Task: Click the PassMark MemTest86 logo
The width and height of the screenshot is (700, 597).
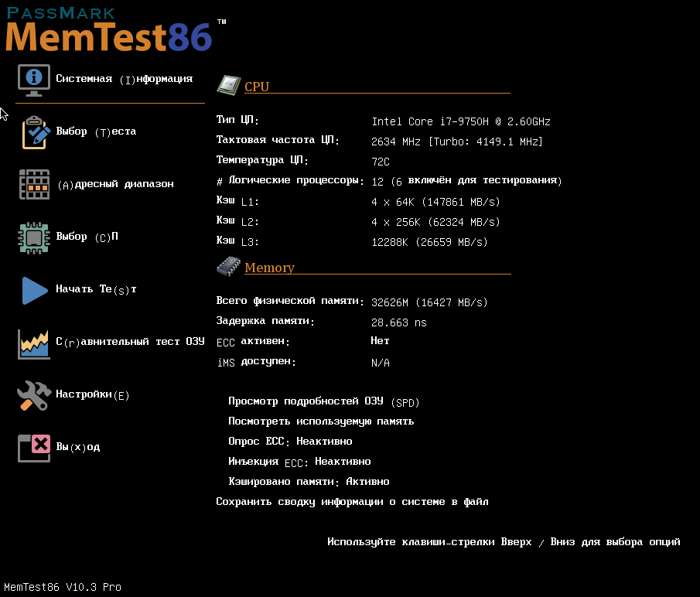Action: pos(115,29)
